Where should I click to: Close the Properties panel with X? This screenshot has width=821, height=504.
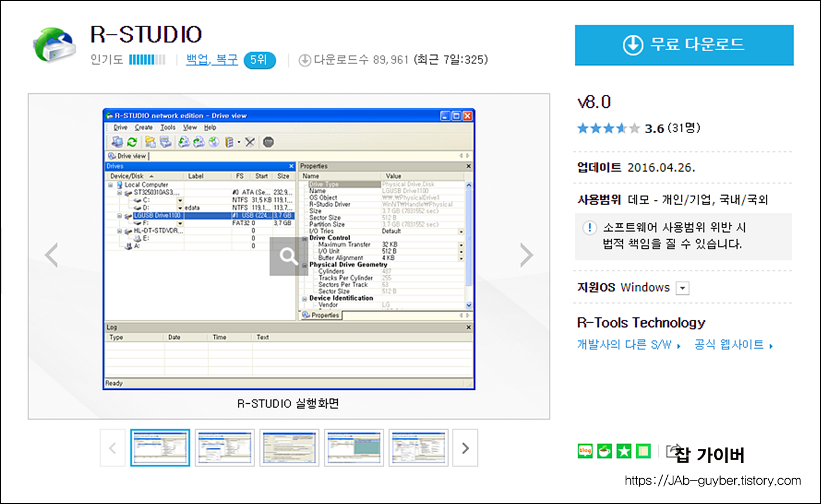pos(469,166)
